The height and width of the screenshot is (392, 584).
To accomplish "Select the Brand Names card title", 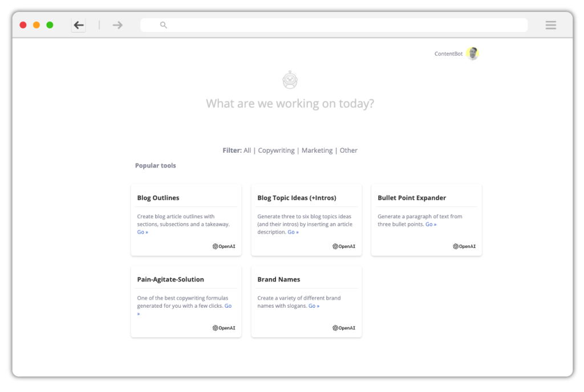I will click(x=278, y=279).
